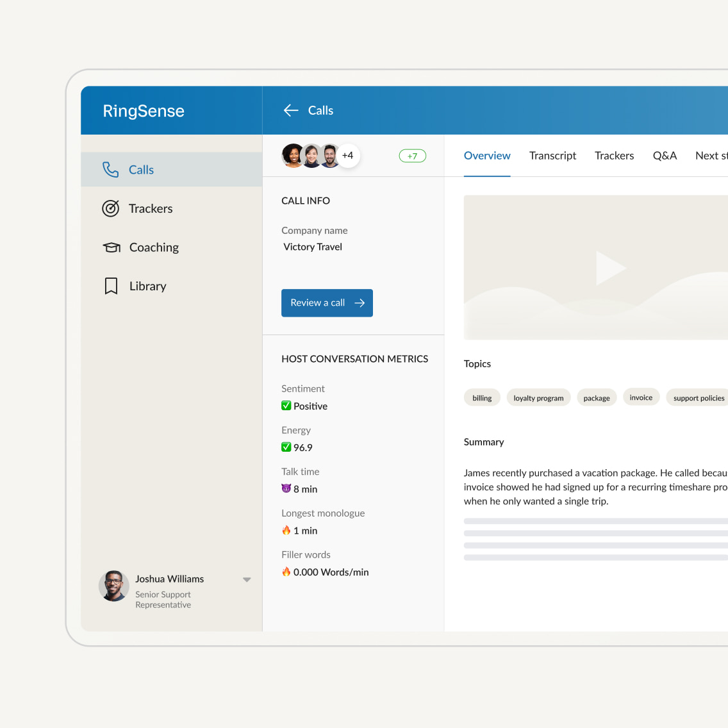Click the Coaching graduation cap icon
This screenshot has height=728, width=728.
111,247
